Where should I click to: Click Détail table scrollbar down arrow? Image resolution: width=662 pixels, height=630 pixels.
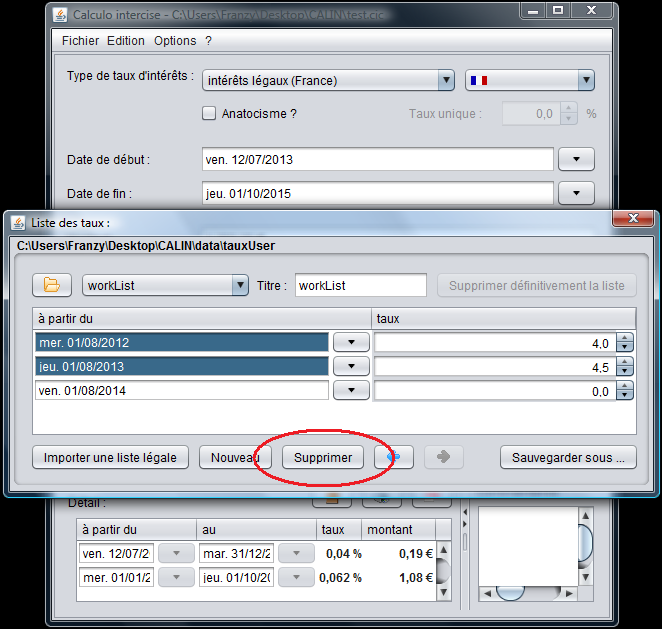click(x=443, y=592)
